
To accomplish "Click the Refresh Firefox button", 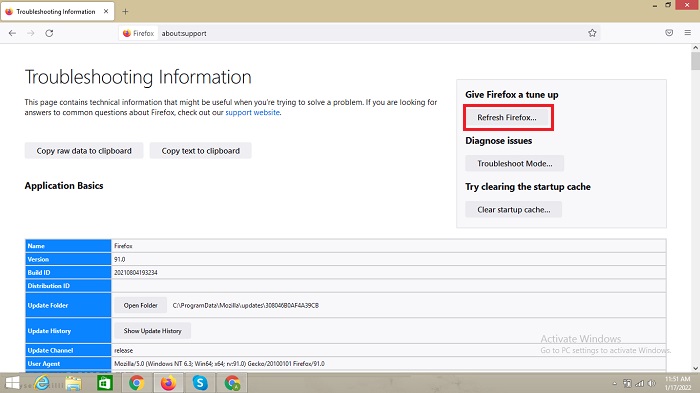I will pyautogui.click(x=507, y=117).
